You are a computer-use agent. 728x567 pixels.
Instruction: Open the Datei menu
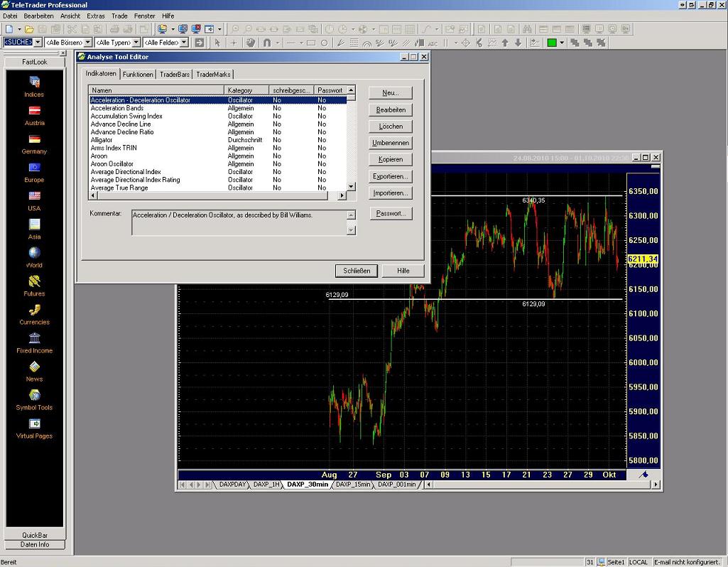tap(10, 16)
